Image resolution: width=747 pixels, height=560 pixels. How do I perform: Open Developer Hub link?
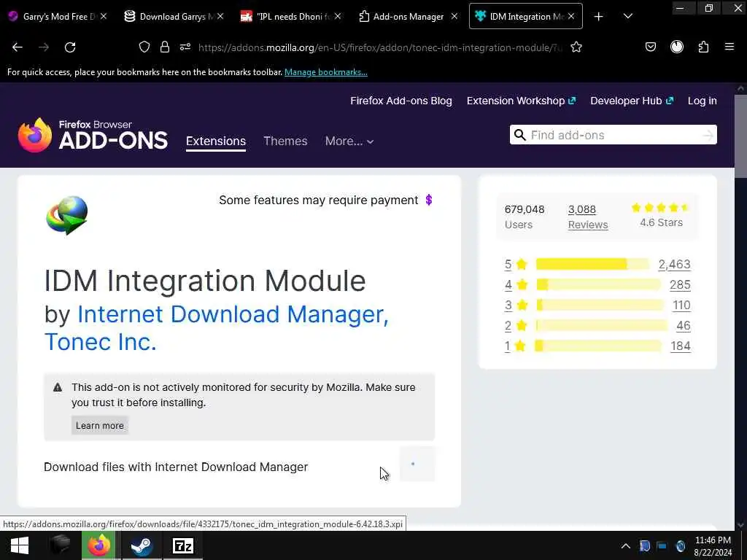pyautogui.click(x=632, y=101)
